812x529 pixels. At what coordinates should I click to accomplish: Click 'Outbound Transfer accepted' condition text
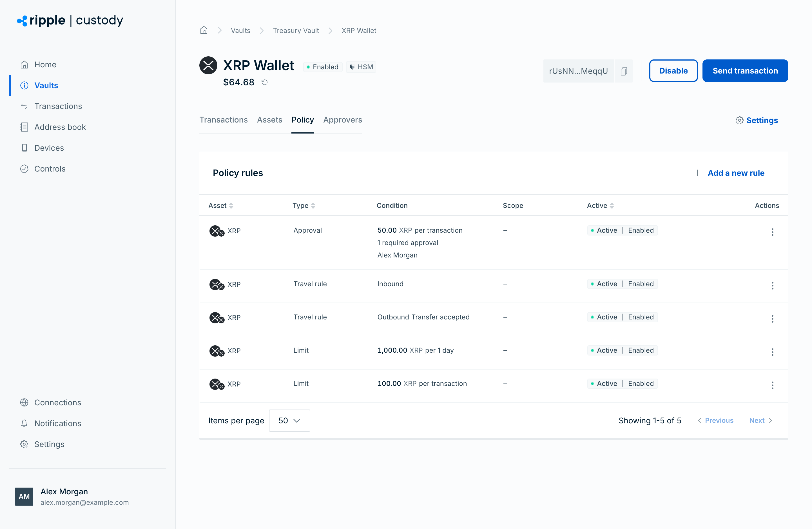[x=423, y=317]
